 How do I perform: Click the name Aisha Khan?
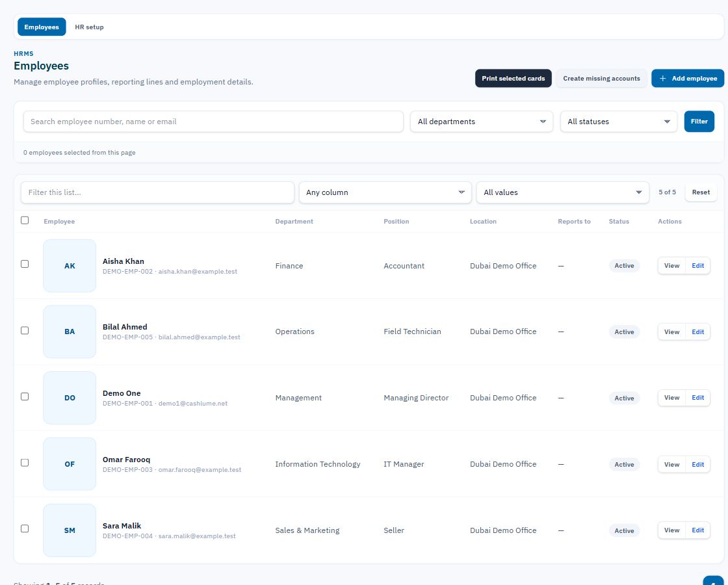123,261
